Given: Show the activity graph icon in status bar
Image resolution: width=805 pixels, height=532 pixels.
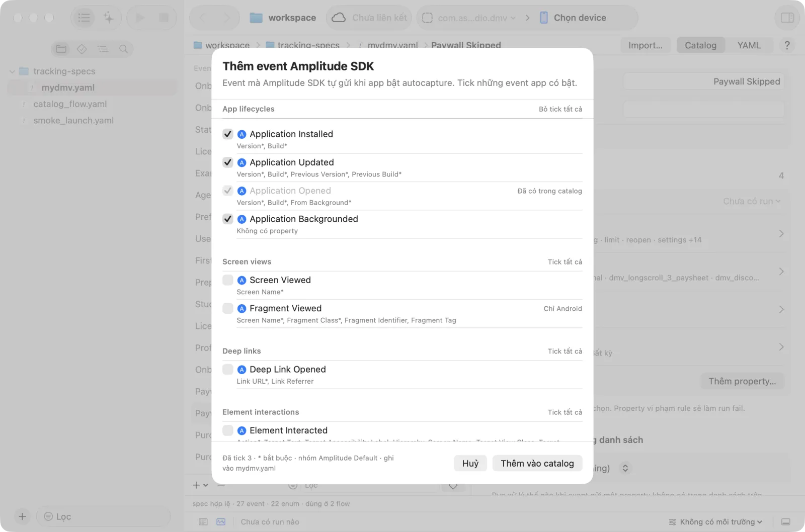Looking at the screenshot, I should [x=221, y=522].
